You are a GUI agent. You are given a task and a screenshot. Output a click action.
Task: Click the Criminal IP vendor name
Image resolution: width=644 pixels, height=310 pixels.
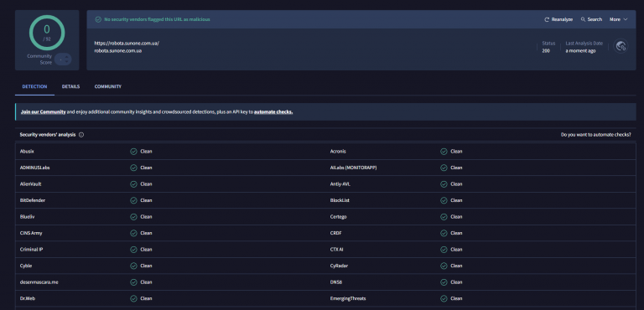pyautogui.click(x=31, y=249)
